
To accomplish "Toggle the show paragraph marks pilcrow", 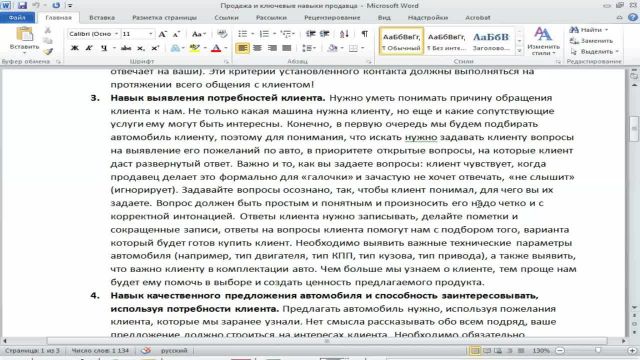I will (364, 34).
